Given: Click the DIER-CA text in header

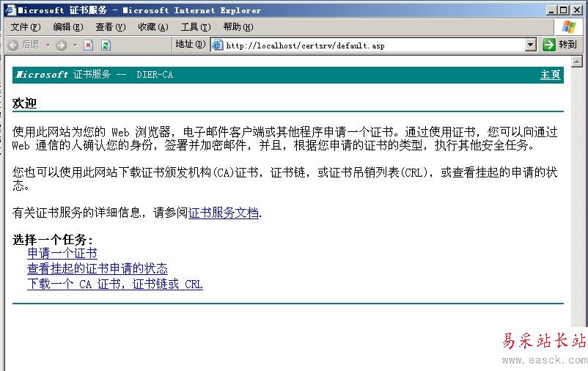Looking at the screenshot, I should (155, 75).
